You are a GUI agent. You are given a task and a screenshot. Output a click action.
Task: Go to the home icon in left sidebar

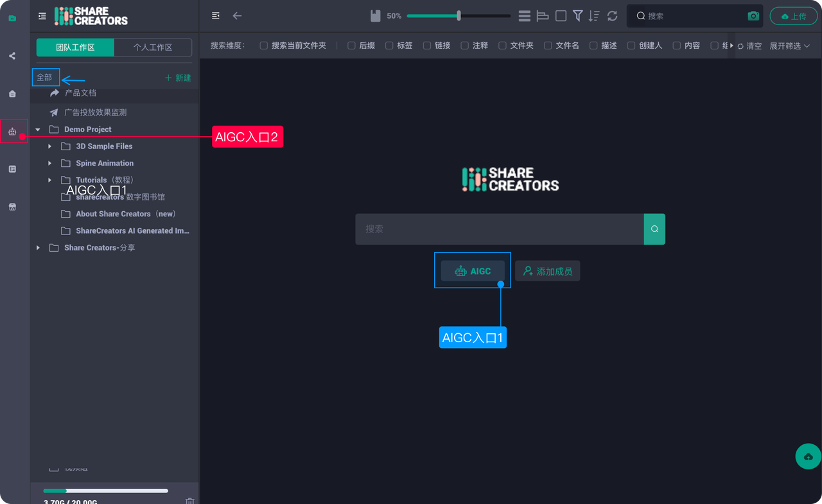tap(12, 94)
